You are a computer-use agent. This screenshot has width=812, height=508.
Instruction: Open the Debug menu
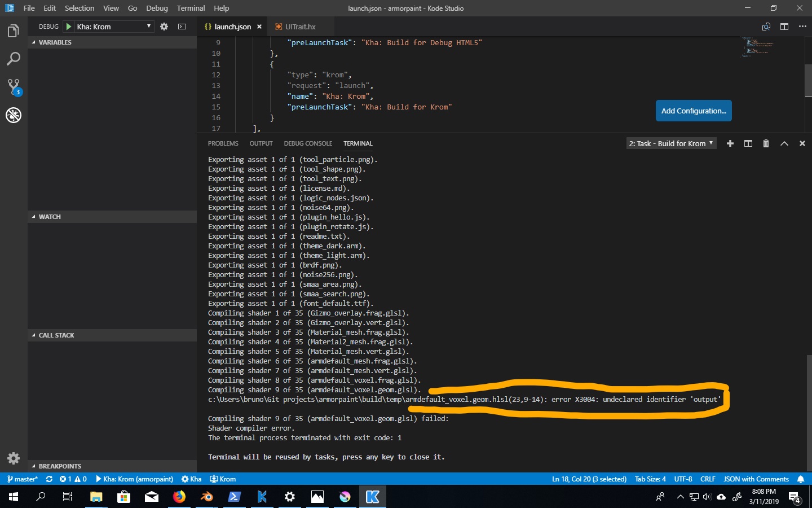point(156,8)
